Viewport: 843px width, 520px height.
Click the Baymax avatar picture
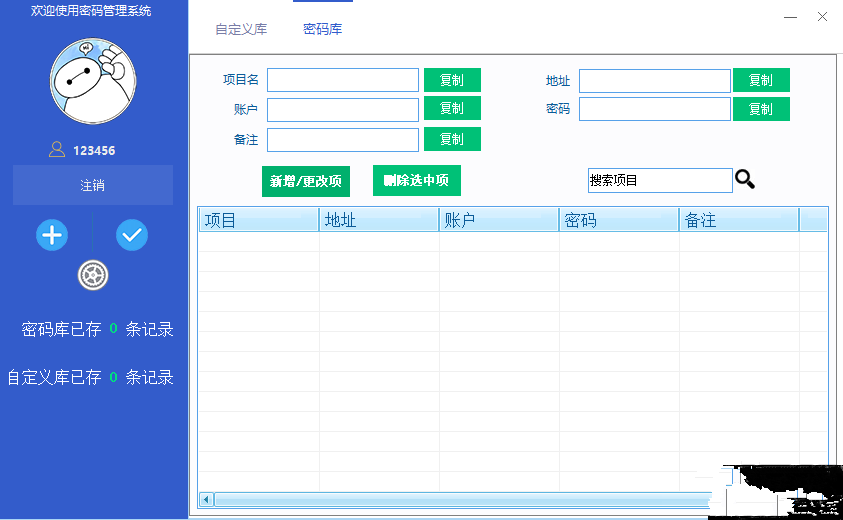point(93,81)
